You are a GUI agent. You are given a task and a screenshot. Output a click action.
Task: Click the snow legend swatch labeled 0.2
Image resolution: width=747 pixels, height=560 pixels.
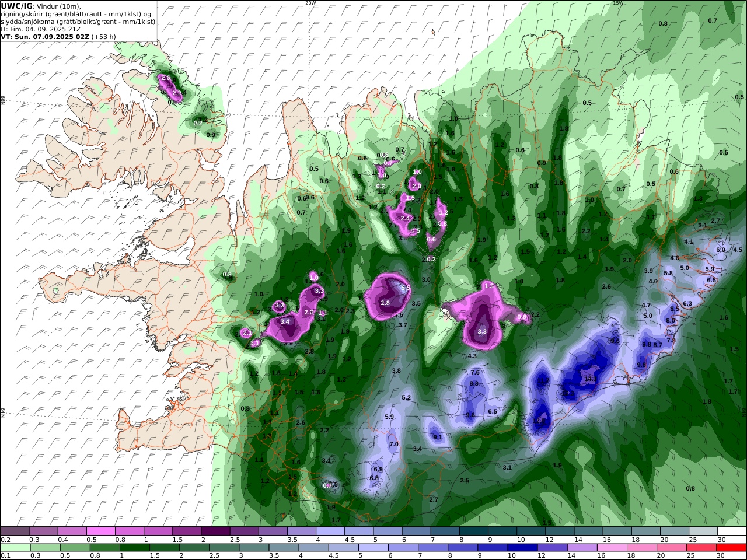tap(15, 531)
